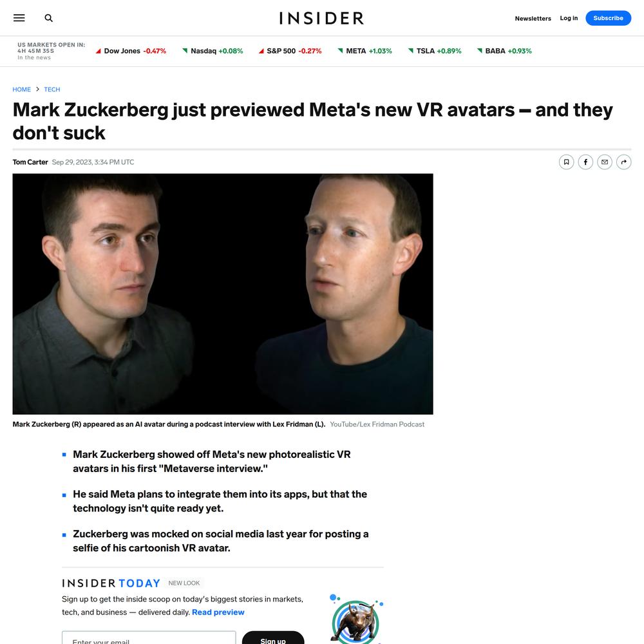
Task: Click the Insider logo in header
Action: (x=321, y=18)
